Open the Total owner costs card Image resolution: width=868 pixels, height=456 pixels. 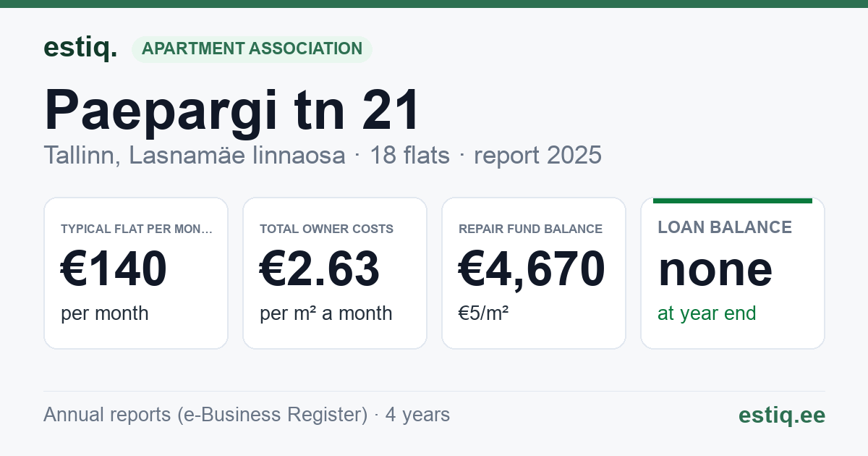point(335,273)
